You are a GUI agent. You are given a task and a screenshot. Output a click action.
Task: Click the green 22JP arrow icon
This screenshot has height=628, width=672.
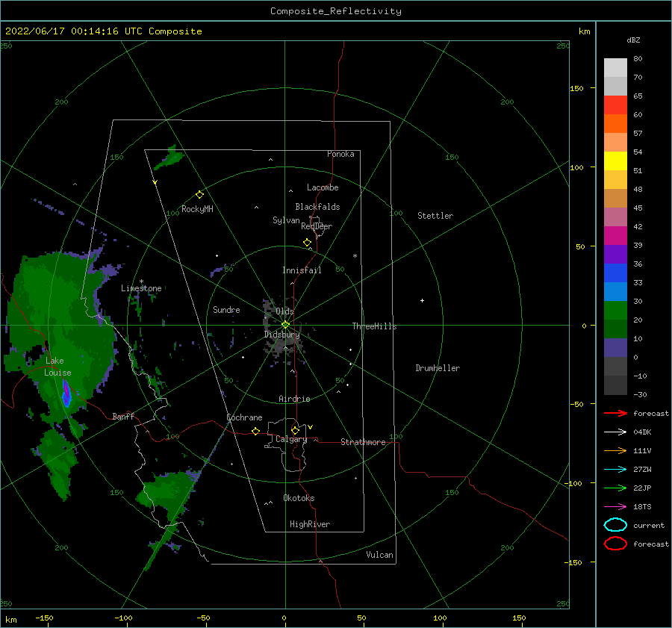pyautogui.click(x=615, y=488)
